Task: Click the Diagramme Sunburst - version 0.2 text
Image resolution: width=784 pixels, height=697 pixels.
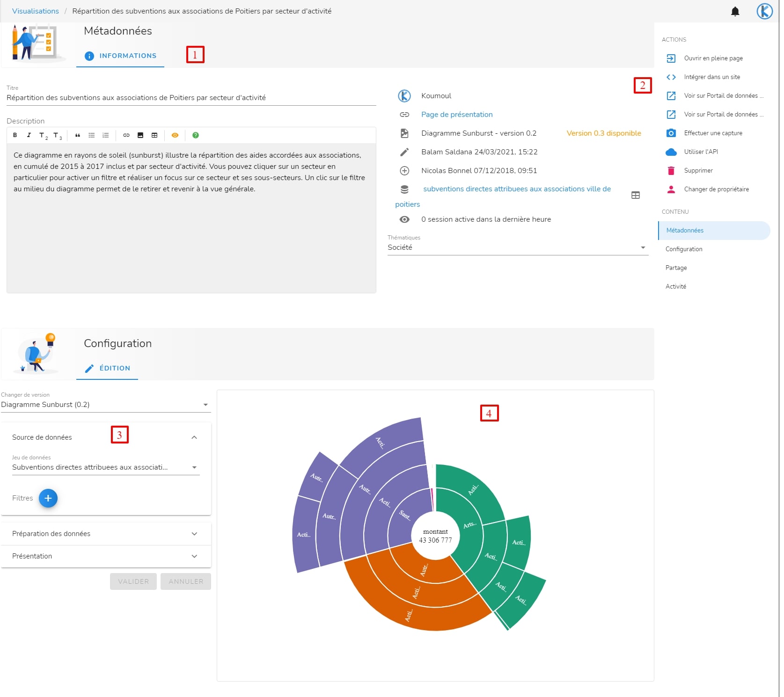Action: point(479,133)
